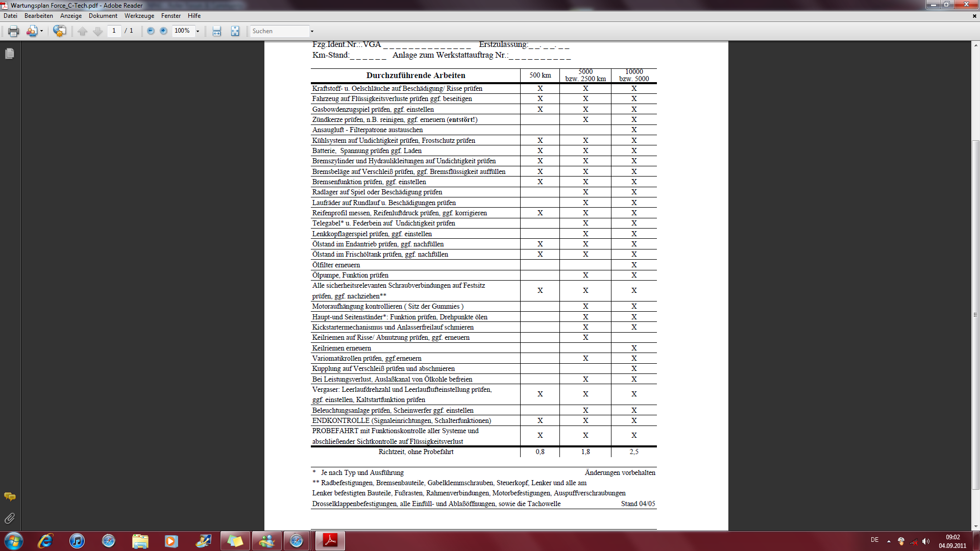The width and height of the screenshot is (980, 551).
Task: Click the 'Keilriemen erneuern' row text
Action: [x=341, y=348]
